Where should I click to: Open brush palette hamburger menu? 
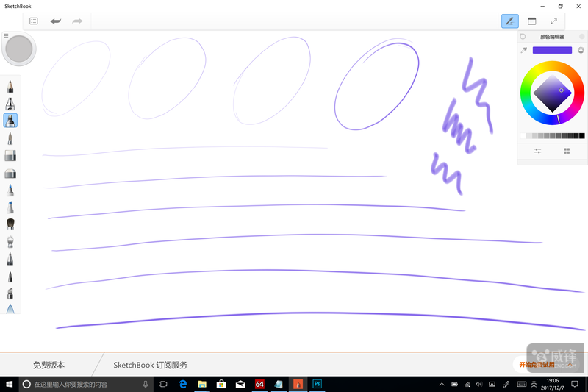coord(6,35)
